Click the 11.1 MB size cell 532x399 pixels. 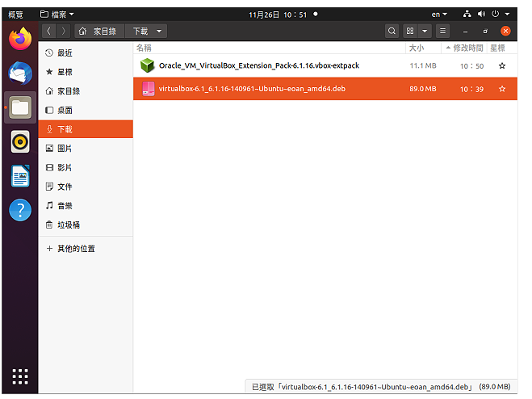(423, 66)
